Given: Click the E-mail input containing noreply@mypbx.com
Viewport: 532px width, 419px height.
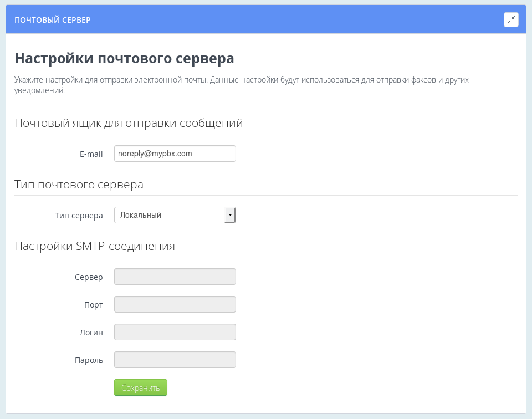Looking at the screenshot, I should click(x=175, y=154).
